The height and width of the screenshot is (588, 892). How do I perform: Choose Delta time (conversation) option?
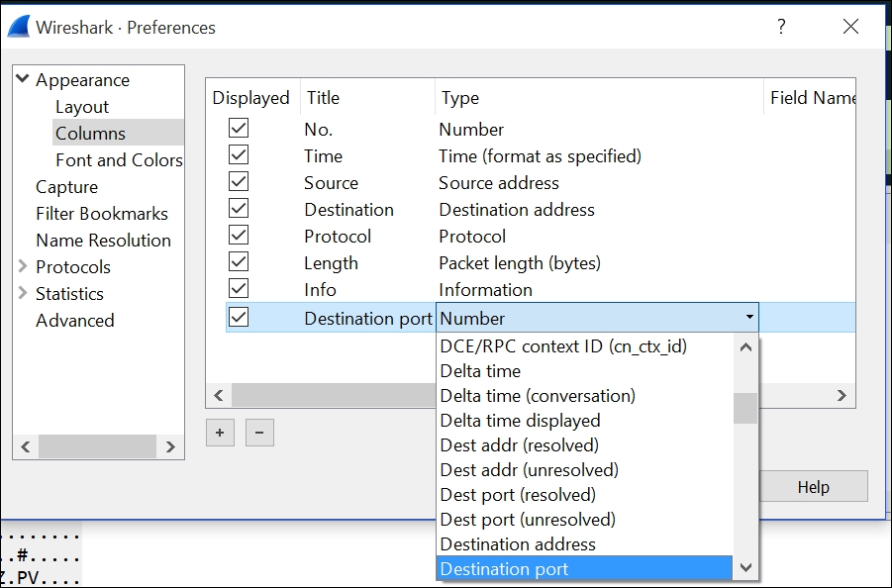tap(585, 396)
